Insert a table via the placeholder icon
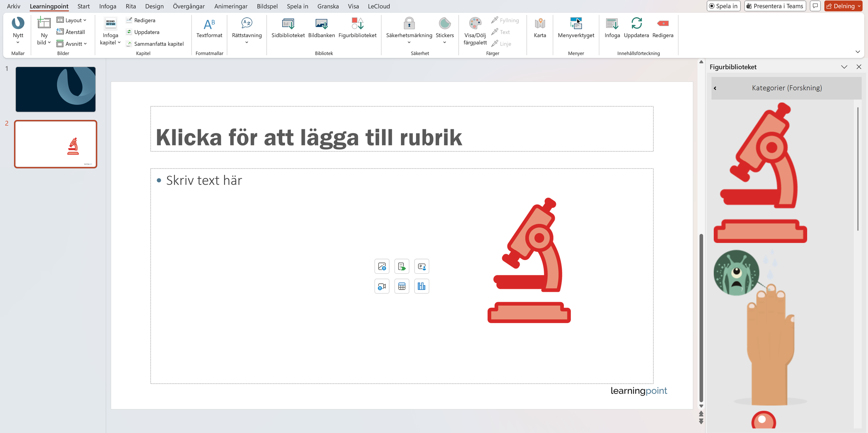 tap(402, 286)
